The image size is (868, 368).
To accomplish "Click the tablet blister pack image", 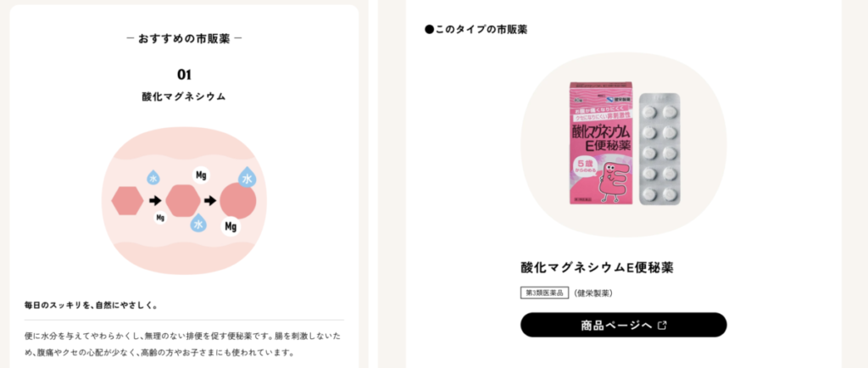I will 659,149.
